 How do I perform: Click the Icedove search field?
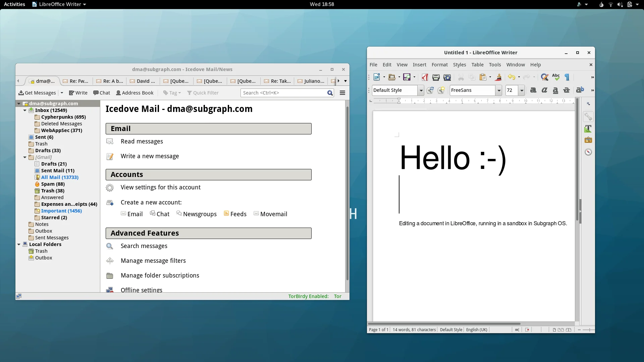[x=283, y=93]
